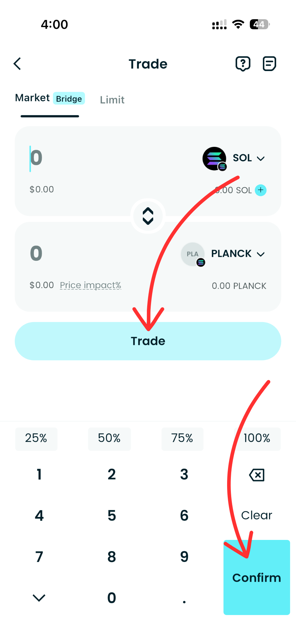Select the 25% amount chip
296x644 pixels.
[36, 439]
